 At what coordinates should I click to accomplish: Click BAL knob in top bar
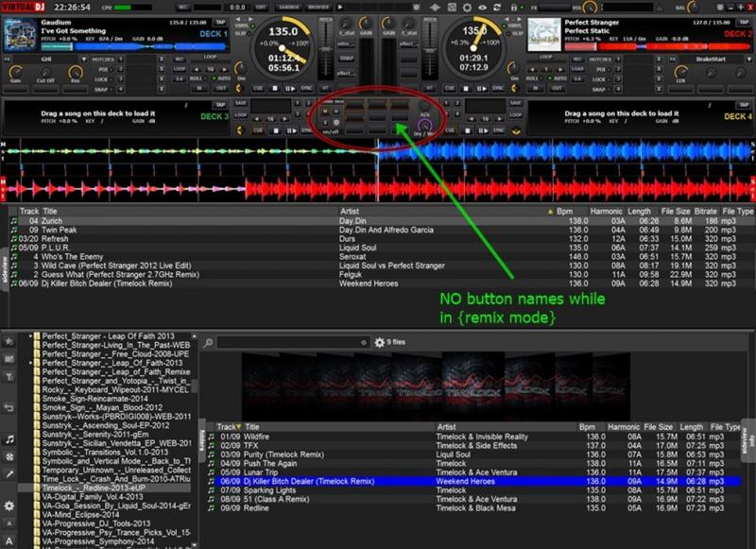point(693,8)
